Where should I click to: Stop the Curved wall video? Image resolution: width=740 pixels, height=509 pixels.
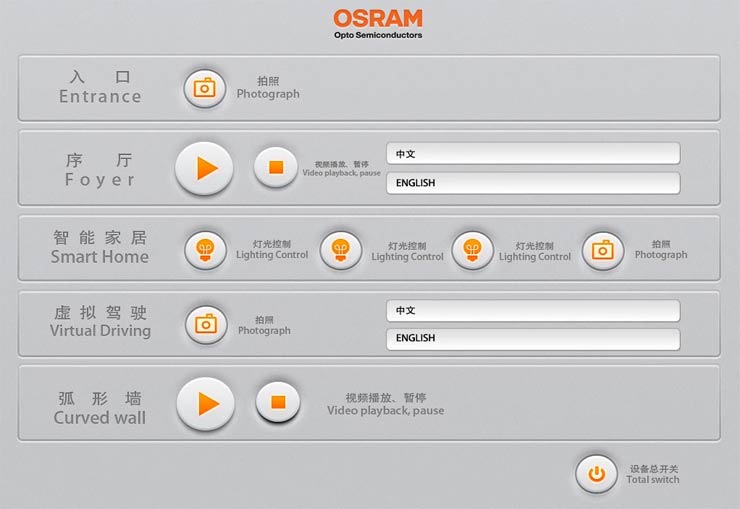(278, 402)
